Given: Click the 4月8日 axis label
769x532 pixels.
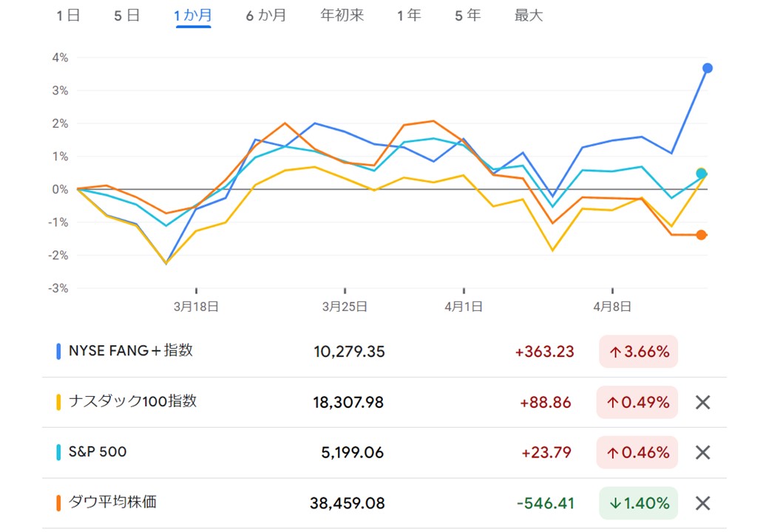Looking at the screenshot, I should pyautogui.click(x=612, y=307).
